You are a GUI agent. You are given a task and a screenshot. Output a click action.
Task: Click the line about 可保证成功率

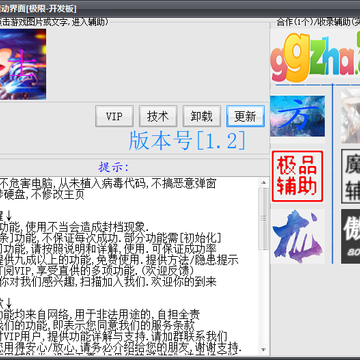108,249
